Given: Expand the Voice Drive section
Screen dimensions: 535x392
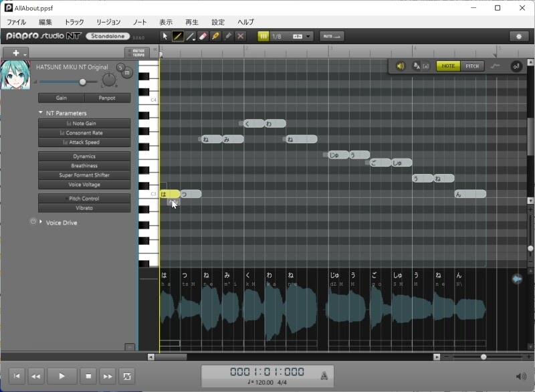Looking at the screenshot, I should (x=41, y=222).
